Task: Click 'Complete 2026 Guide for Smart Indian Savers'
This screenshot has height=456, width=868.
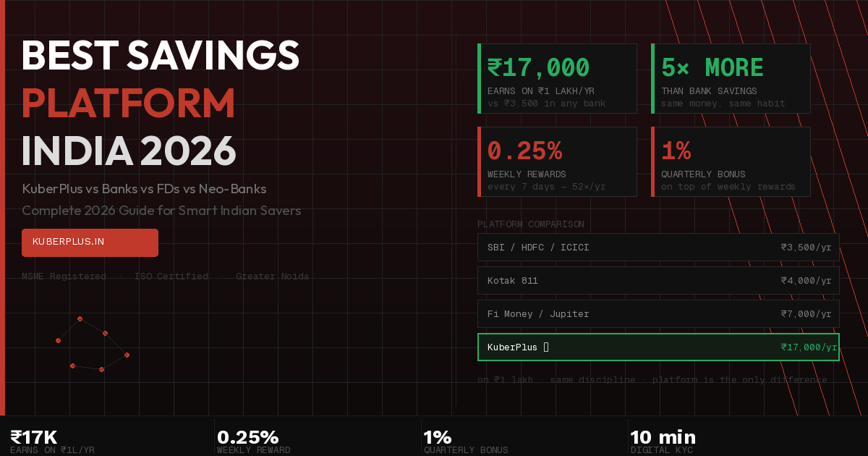Action: 161,211
